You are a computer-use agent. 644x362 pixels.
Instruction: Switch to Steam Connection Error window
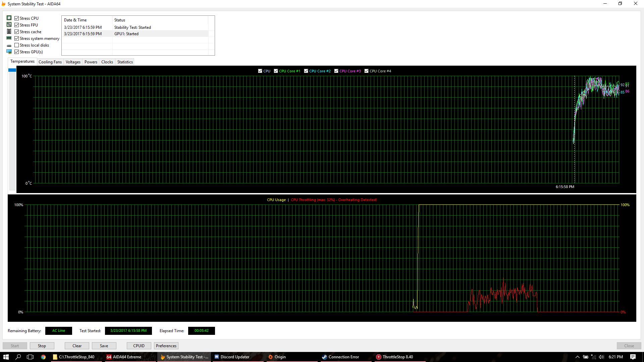click(x=345, y=357)
